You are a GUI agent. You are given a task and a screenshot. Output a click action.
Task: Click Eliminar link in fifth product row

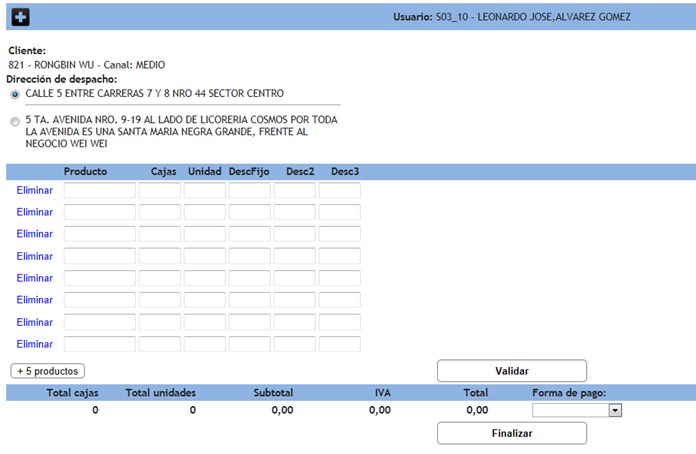[35, 278]
